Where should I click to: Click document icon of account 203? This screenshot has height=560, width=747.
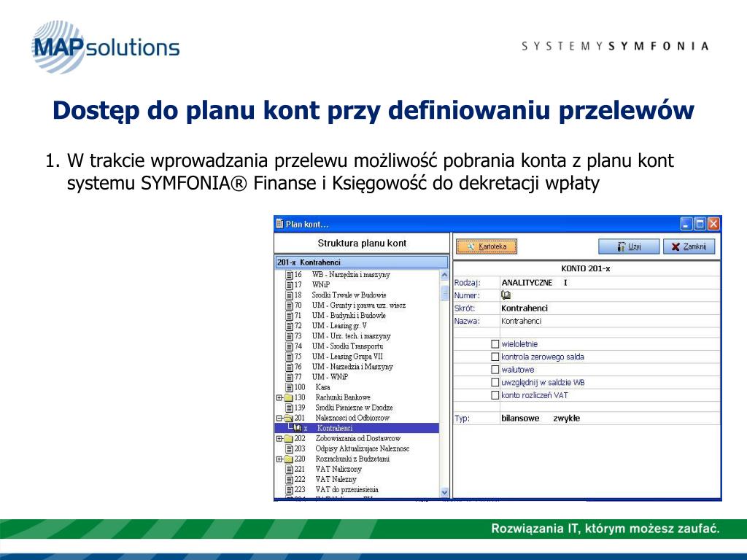pos(289,448)
